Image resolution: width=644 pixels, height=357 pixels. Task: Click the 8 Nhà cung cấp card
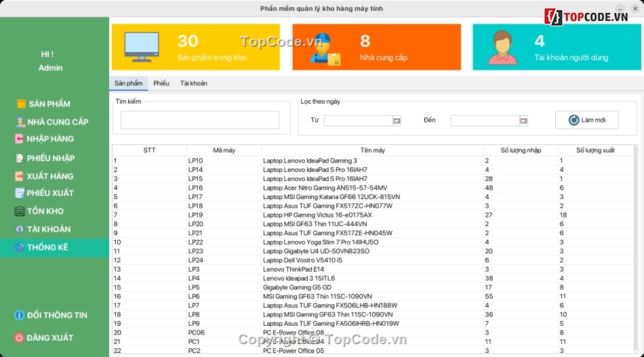point(377,47)
